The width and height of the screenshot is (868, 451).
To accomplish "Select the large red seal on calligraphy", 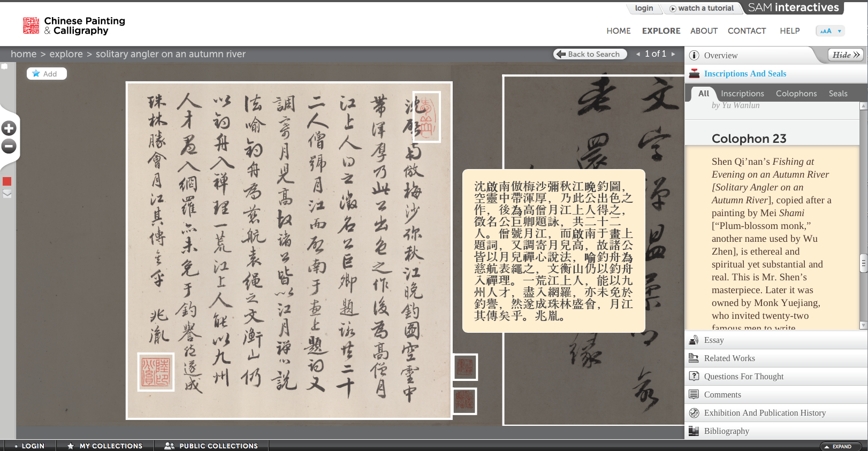I will point(156,372).
